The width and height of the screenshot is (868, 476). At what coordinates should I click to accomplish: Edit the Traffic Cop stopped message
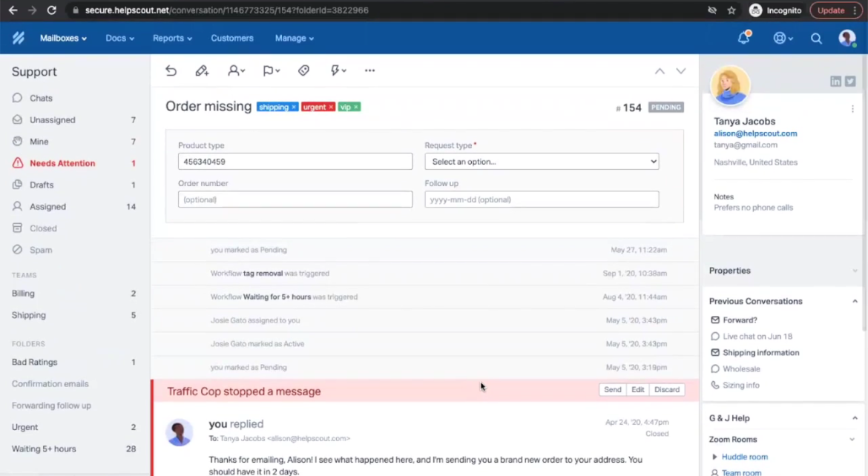click(x=638, y=390)
